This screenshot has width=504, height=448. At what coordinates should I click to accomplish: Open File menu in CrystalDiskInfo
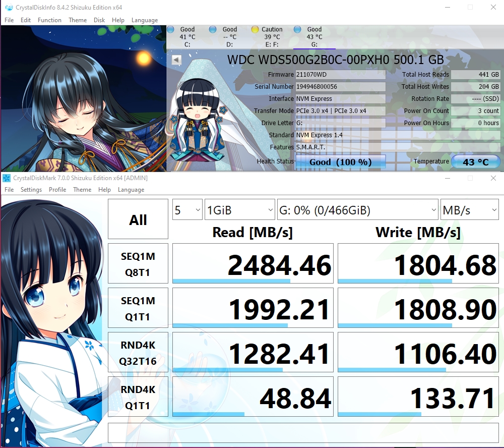(x=9, y=20)
